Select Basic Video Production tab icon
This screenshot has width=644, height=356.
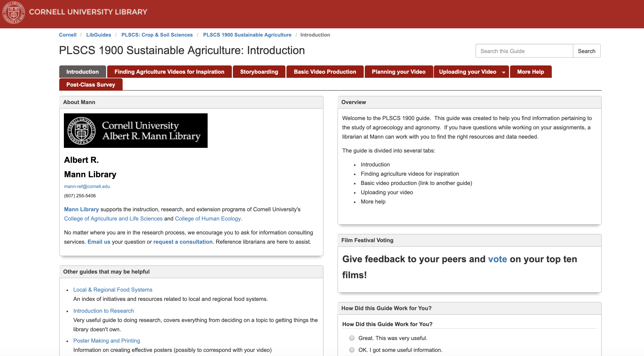tap(325, 71)
